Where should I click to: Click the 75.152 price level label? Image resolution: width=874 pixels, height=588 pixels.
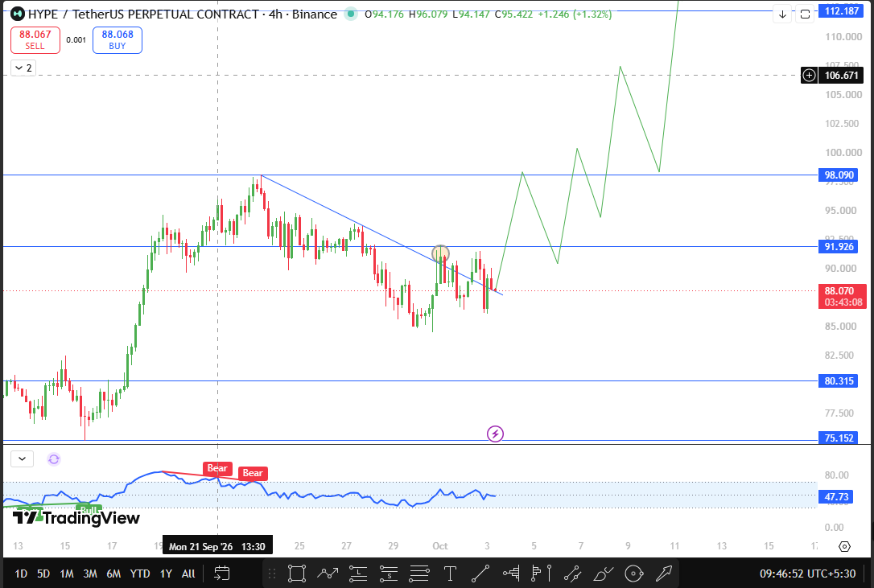click(839, 438)
